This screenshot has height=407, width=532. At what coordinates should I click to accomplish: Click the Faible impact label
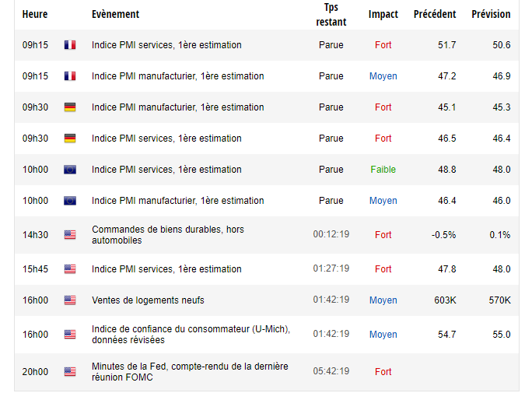click(383, 170)
